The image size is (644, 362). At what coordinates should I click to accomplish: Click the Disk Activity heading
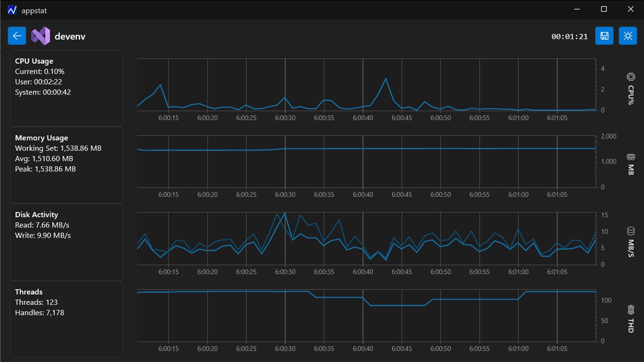[x=36, y=214]
